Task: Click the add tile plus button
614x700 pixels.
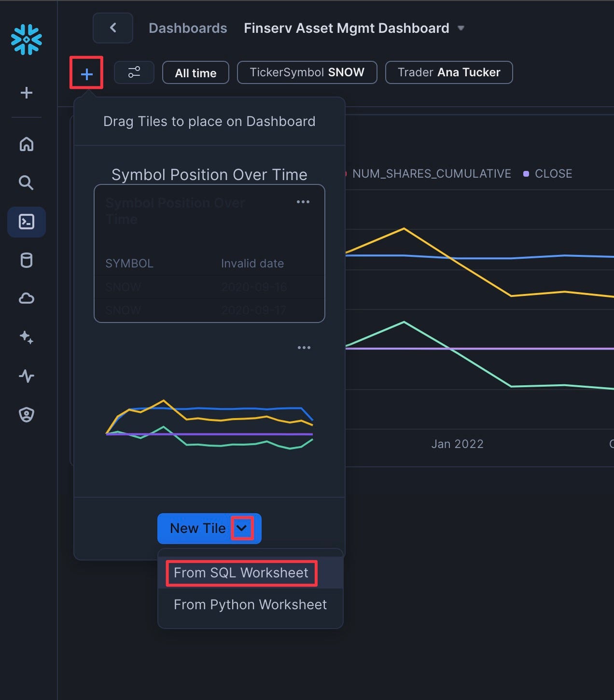Action: pyautogui.click(x=86, y=73)
